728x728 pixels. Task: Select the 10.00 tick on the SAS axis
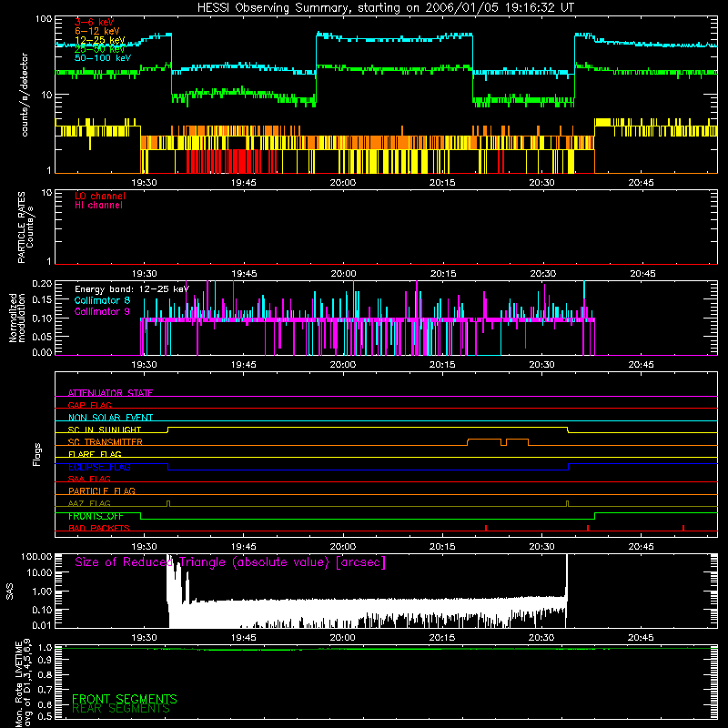pyautogui.click(x=39, y=573)
